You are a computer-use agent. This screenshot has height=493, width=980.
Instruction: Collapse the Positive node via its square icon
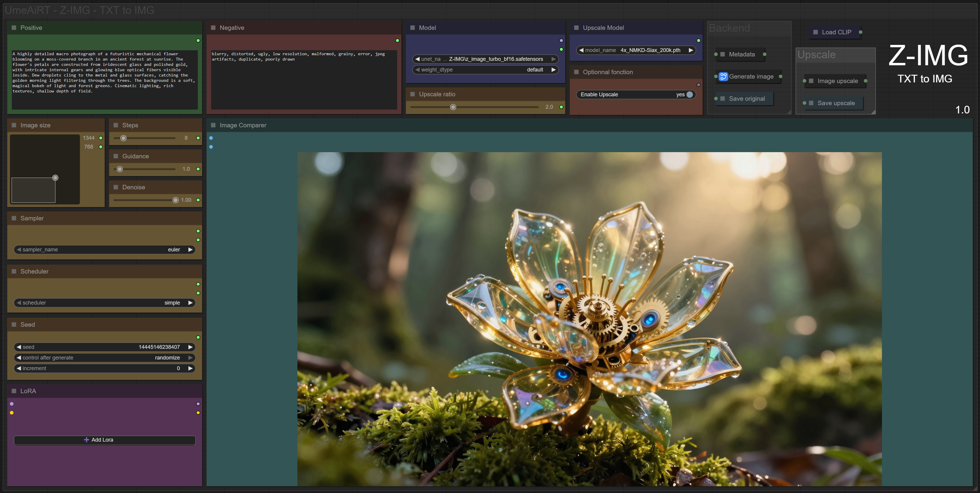tap(14, 28)
